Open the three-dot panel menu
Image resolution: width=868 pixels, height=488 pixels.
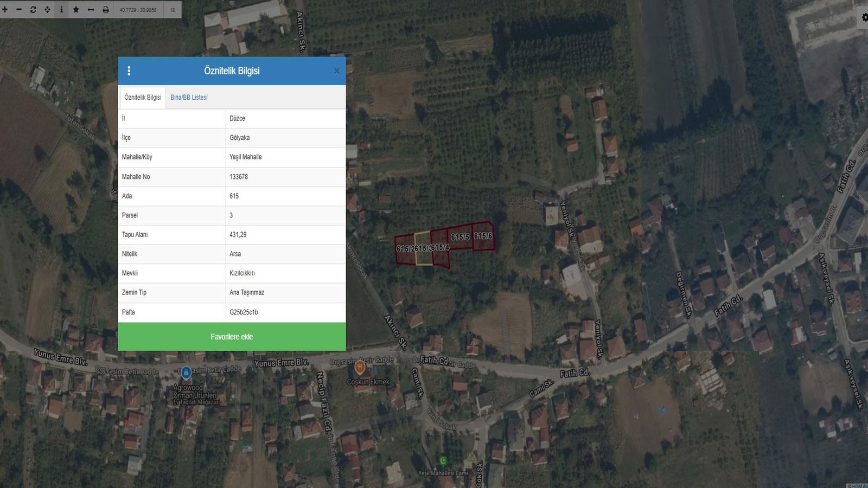pyautogui.click(x=129, y=71)
